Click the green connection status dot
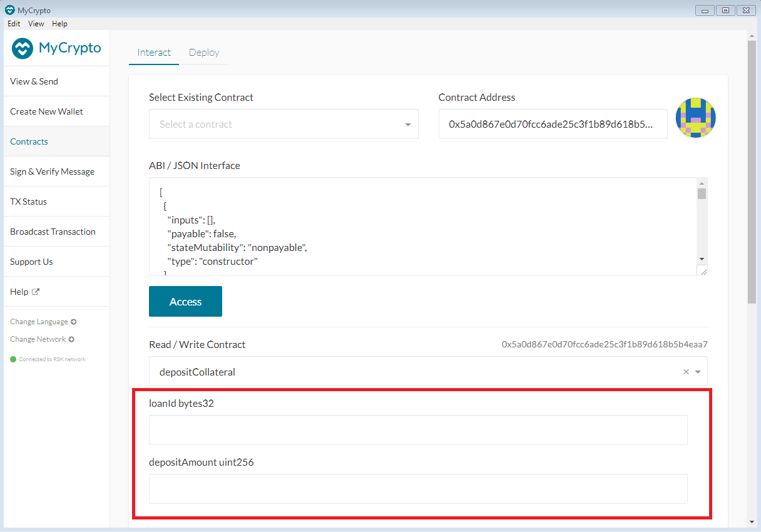 13,359
